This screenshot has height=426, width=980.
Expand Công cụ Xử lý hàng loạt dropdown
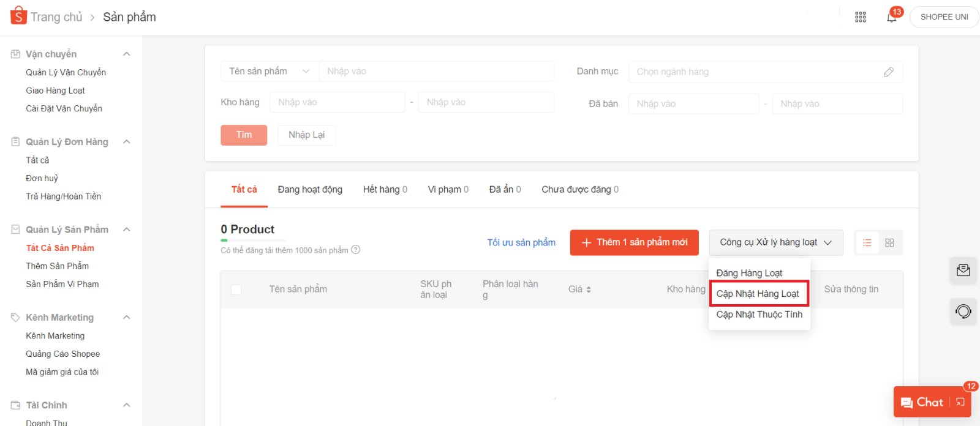point(775,242)
